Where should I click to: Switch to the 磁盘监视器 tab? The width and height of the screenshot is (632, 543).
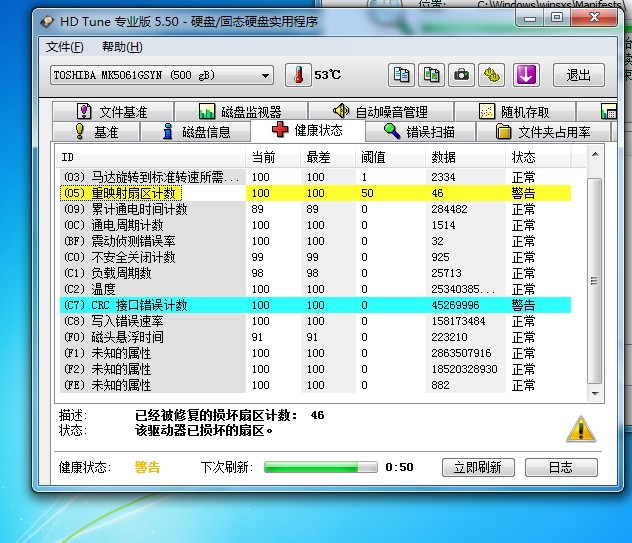coord(241,111)
